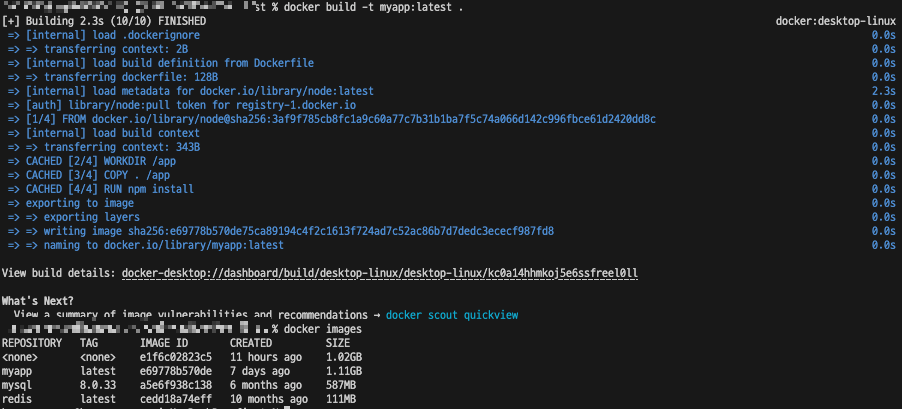Click the REPOSITORY column header
This screenshot has width=902, height=409.
[32, 343]
